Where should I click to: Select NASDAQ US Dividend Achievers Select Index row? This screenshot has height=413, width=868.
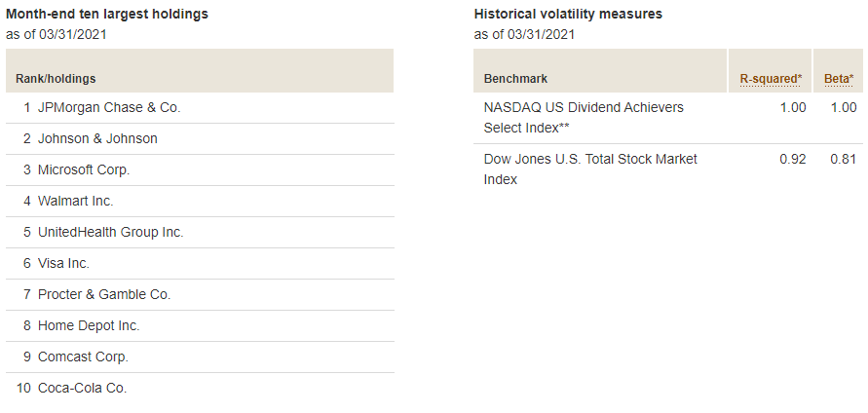pyautogui.click(x=666, y=118)
